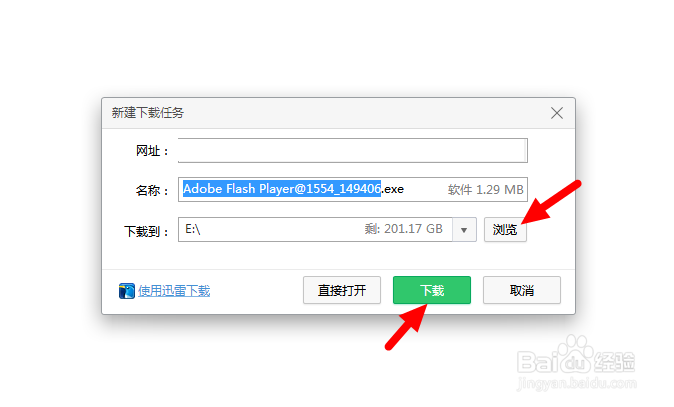Screen dimensions: 674x407
Task: Close the 新建下载任务 dialog with the X
Action: pos(557,113)
